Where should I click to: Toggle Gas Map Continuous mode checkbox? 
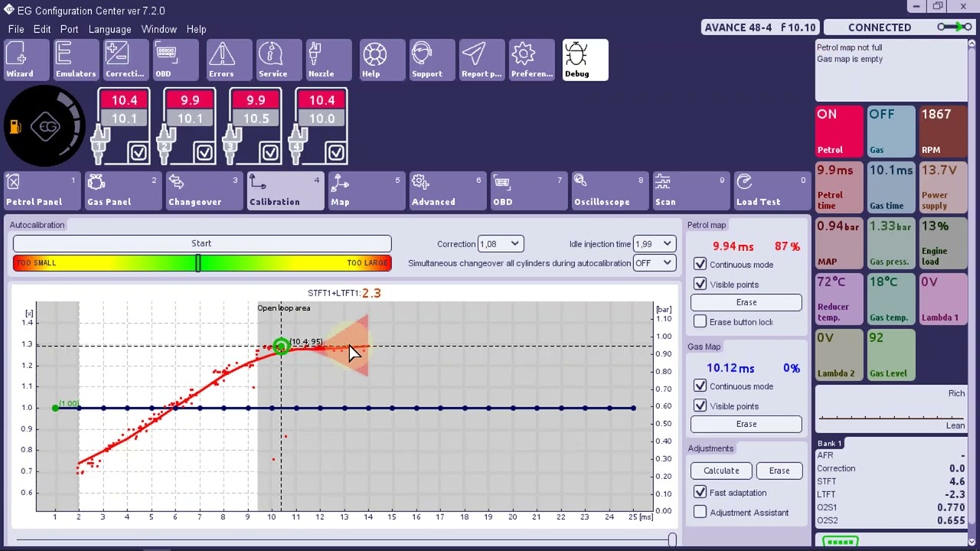tap(700, 386)
